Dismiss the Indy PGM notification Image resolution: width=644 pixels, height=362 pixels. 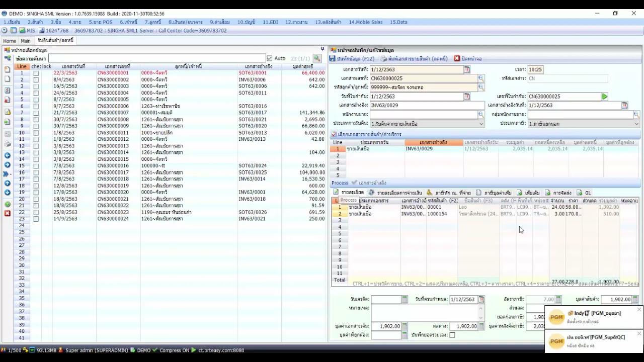639,310
